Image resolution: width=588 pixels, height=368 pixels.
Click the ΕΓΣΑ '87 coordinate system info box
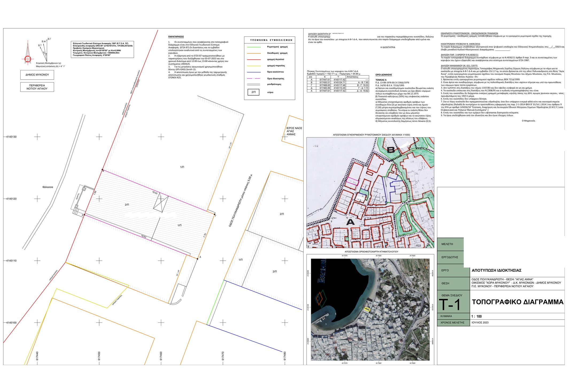pyautogui.click(x=103, y=50)
